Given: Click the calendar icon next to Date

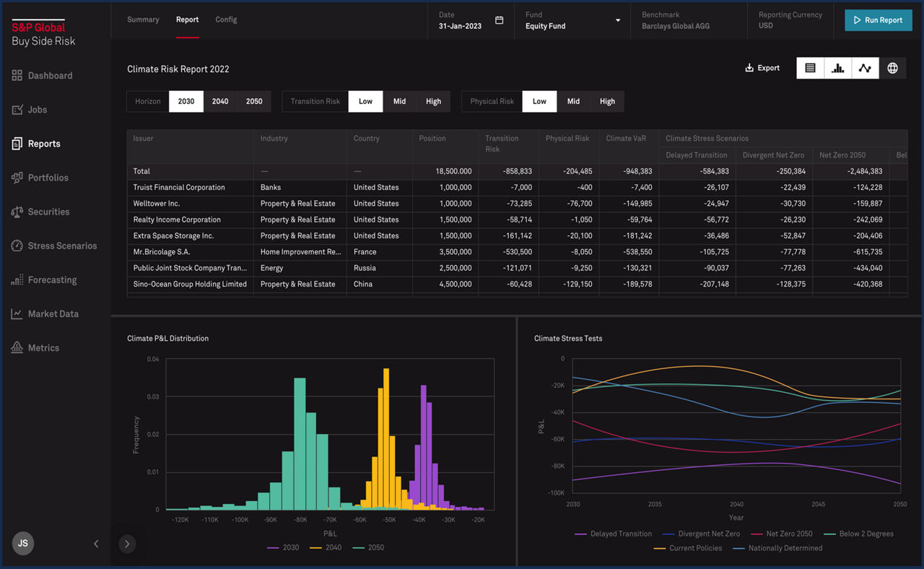Looking at the screenshot, I should tap(499, 20).
